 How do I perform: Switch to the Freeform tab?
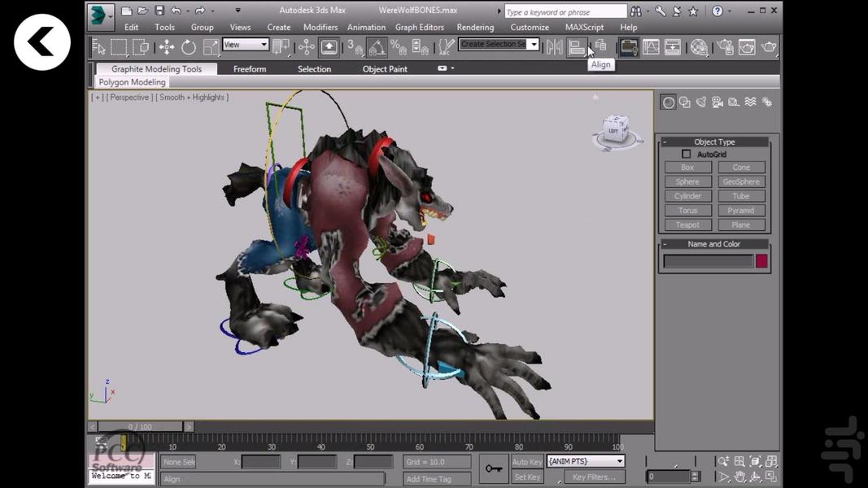pyautogui.click(x=250, y=69)
